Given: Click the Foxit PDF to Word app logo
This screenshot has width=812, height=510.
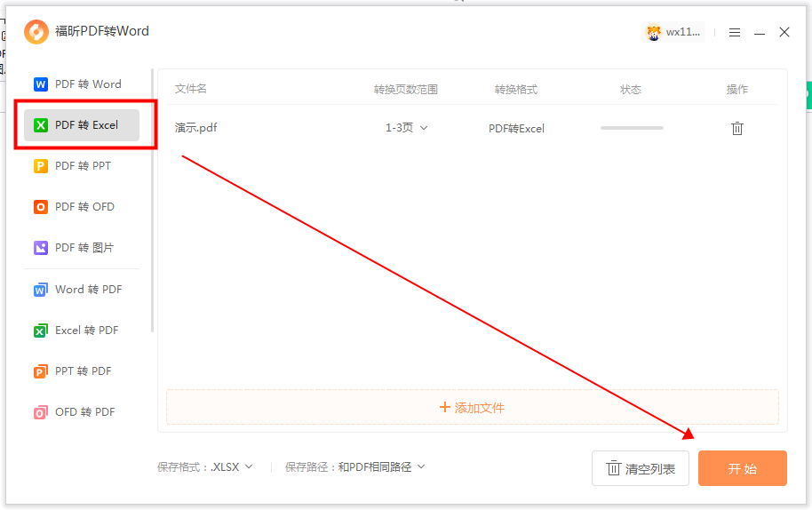Looking at the screenshot, I should (x=36, y=32).
